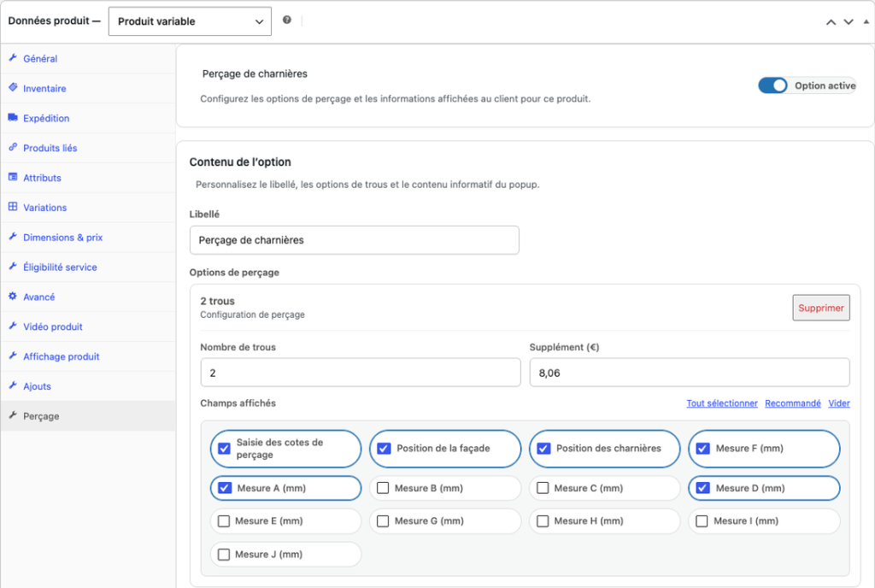Image resolution: width=875 pixels, height=588 pixels.
Task: Click the Recommandé link
Action: [x=793, y=403]
